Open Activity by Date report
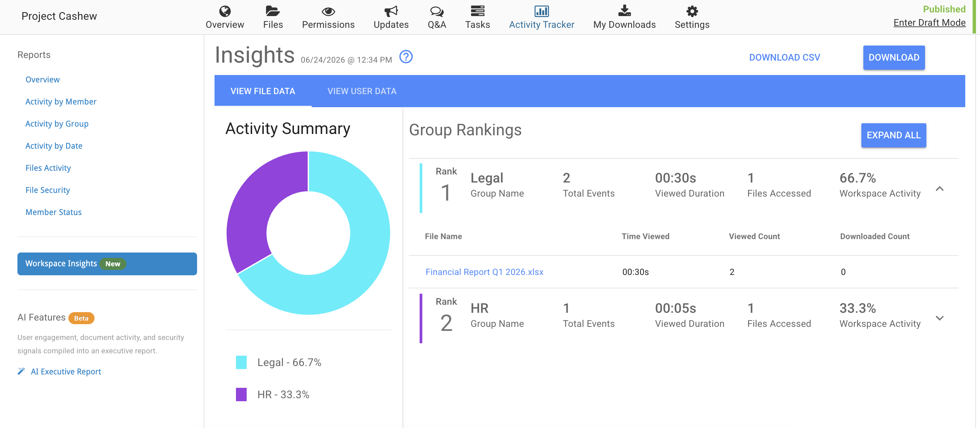 (x=54, y=146)
